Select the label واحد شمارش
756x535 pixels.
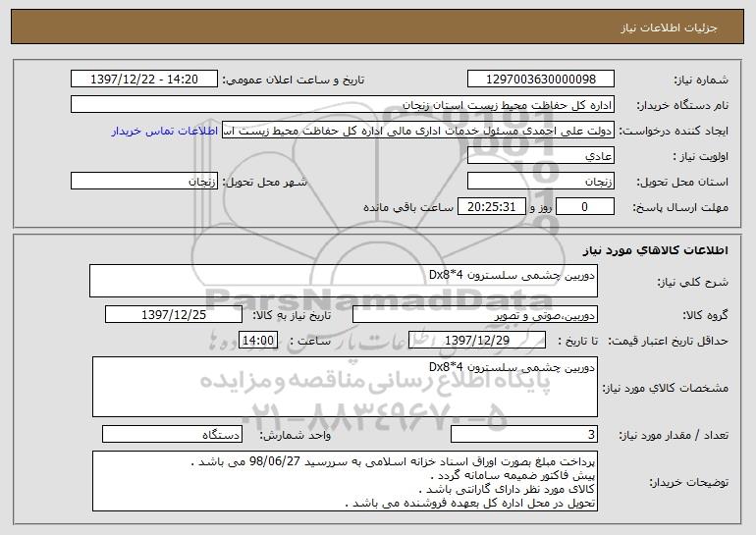point(296,435)
